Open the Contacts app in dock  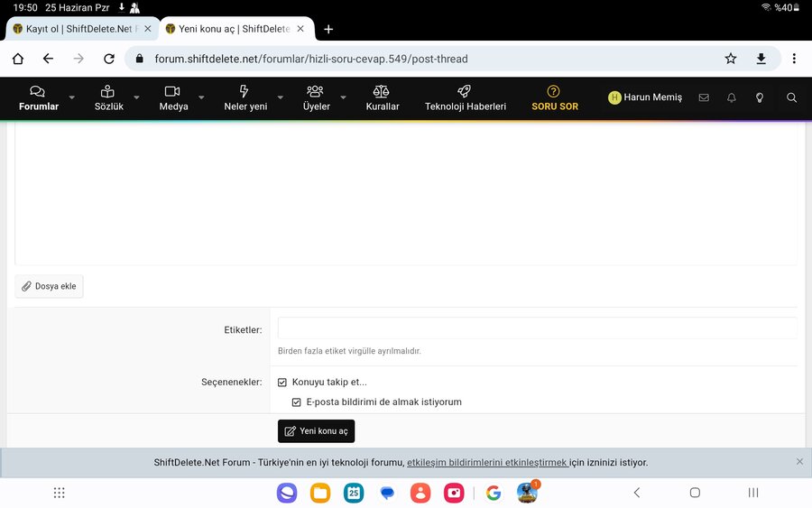(x=420, y=493)
